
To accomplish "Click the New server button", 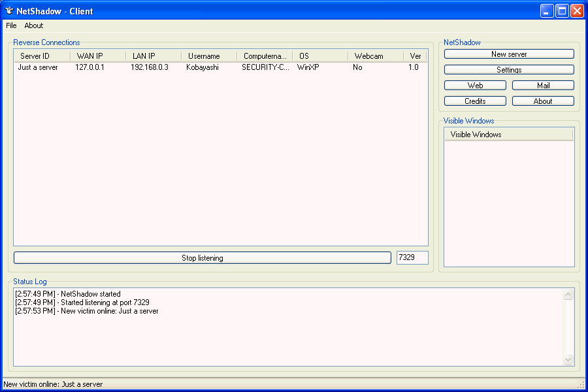I will tap(509, 54).
